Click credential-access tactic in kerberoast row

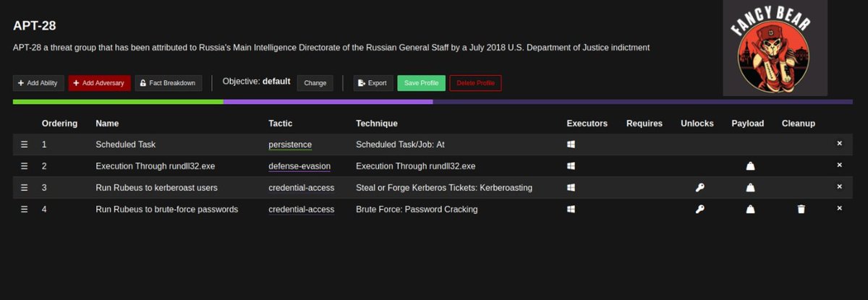point(302,188)
